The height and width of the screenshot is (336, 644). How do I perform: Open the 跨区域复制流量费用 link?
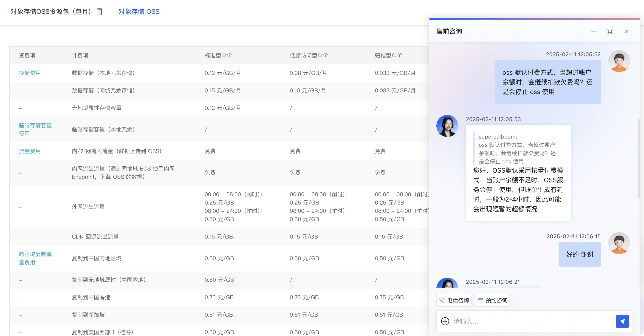(35, 258)
